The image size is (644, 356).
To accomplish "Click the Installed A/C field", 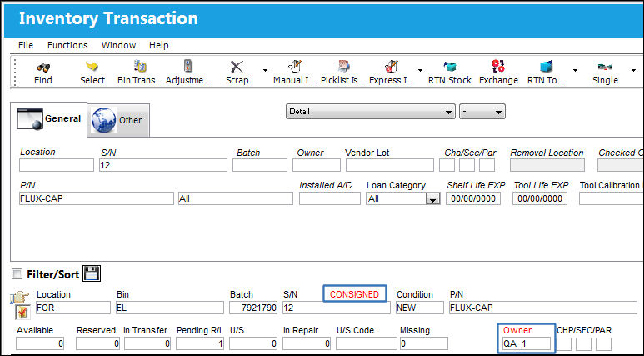I will pos(329,198).
